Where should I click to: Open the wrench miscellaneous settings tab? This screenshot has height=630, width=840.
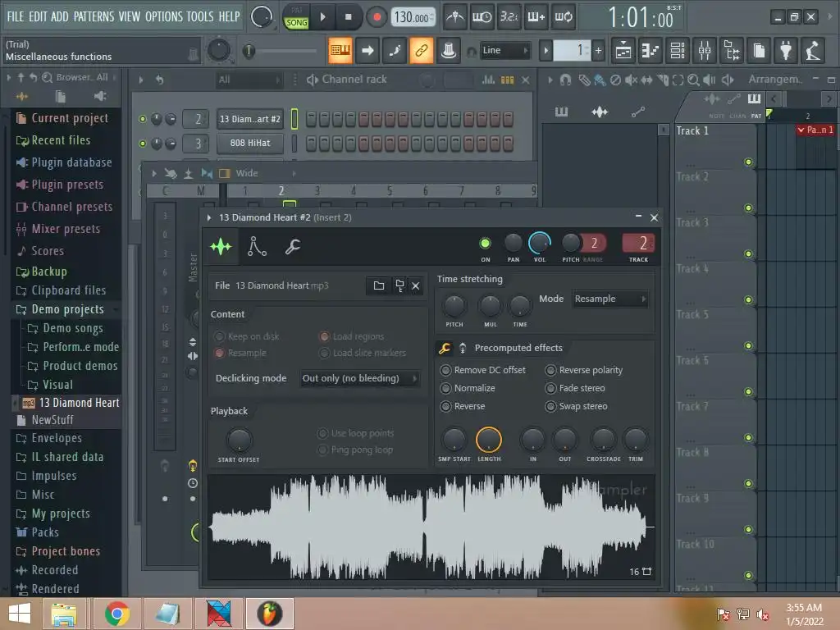[x=293, y=246]
